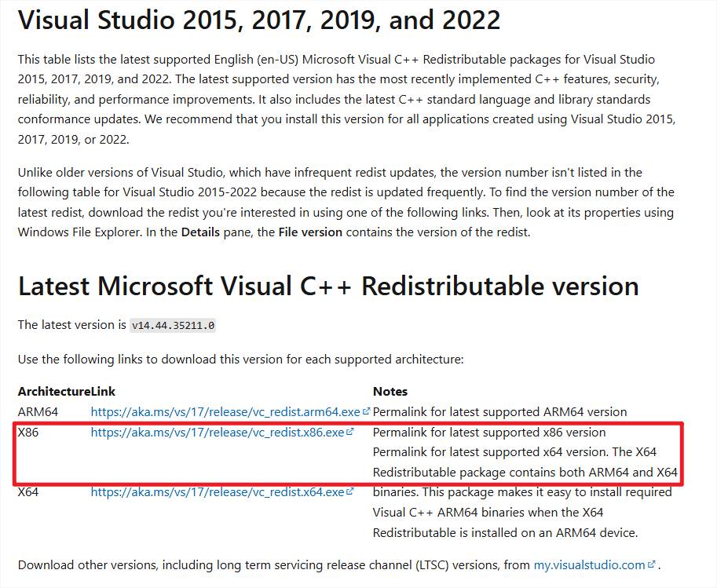Open the X86 vc_redist.x86.exe download link
This screenshot has width=717, height=588.
click(x=218, y=432)
